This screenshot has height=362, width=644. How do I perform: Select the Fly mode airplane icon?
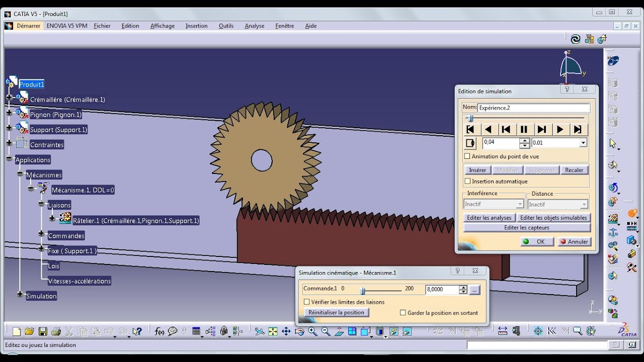(x=260, y=331)
